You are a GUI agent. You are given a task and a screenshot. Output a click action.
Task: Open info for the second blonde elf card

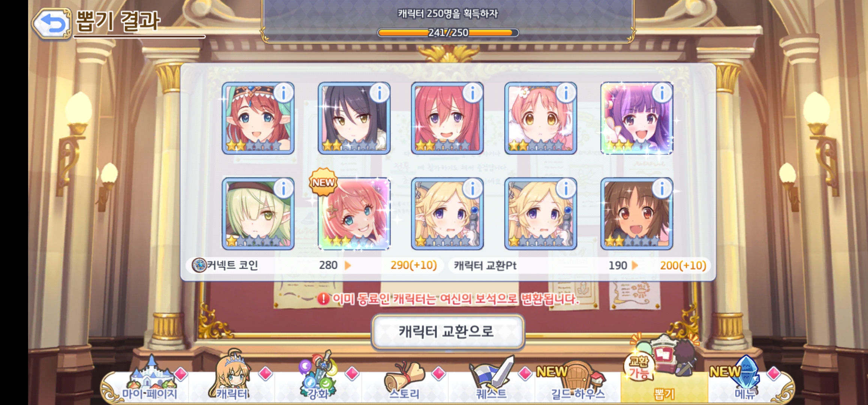[x=566, y=188]
